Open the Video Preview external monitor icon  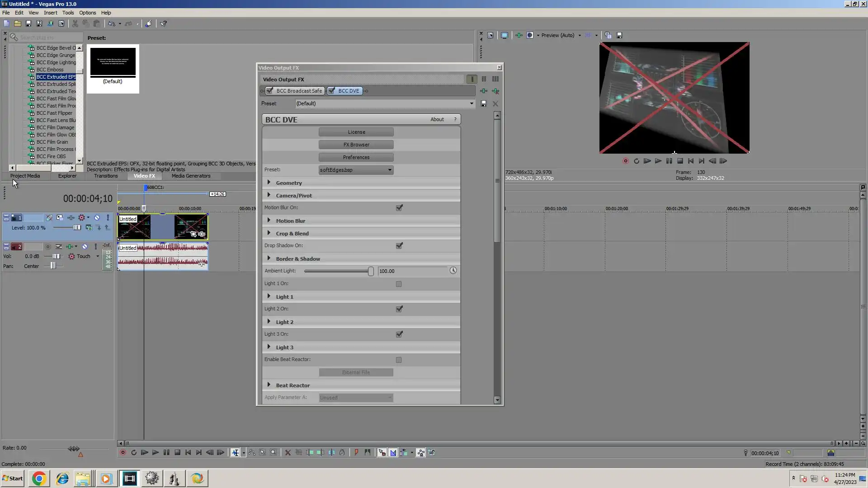coord(505,35)
